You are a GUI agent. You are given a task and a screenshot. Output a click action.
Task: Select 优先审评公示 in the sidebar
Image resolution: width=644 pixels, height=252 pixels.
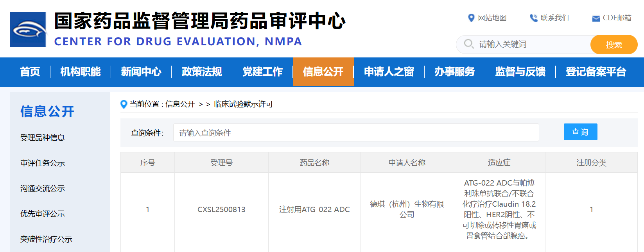pos(43,214)
